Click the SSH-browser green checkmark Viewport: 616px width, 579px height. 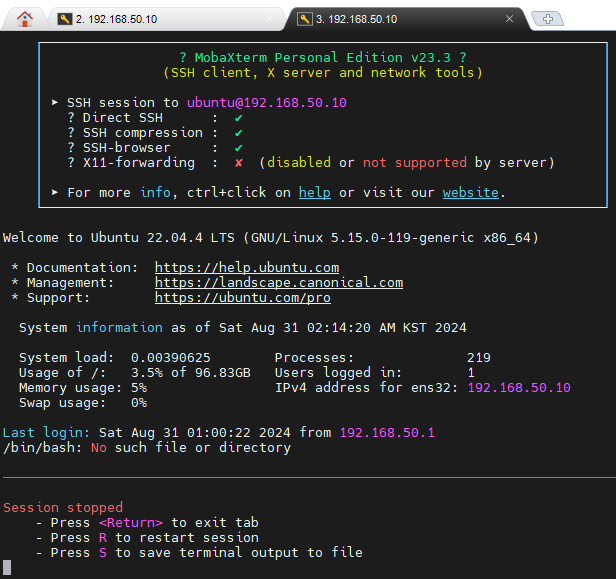[x=238, y=148]
